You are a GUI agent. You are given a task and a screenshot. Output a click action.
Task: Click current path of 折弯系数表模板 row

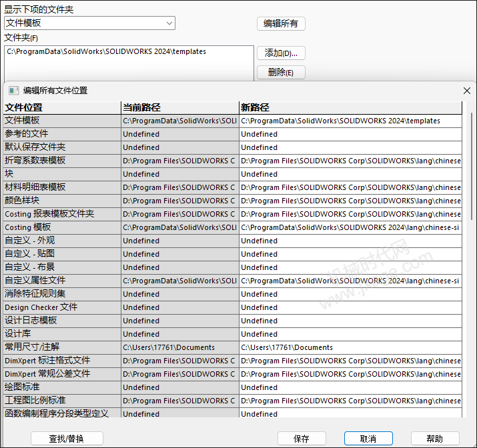pos(180,161)
